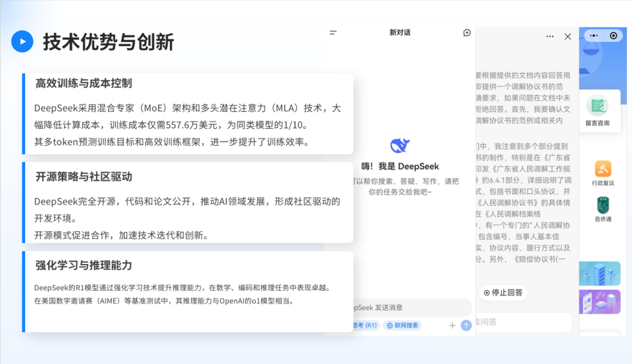Click the blue play icon beside 技术优势与创新
Viewport: 632px width, 364px height.
tap(22, 42)
